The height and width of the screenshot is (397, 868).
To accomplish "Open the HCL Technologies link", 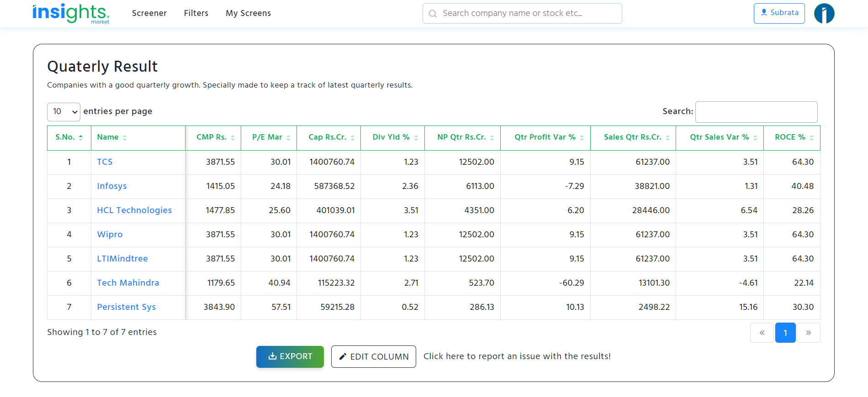I will 134,210.
